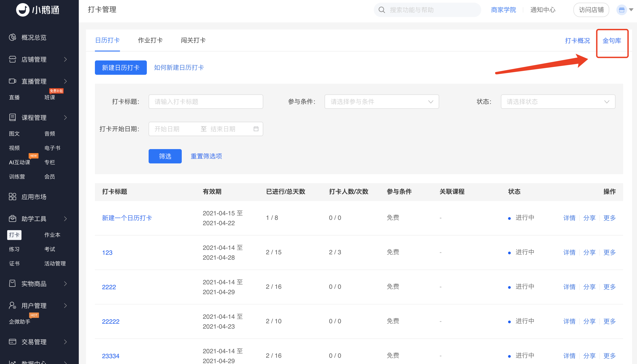Select 直播 in sidebar
This screenshot has height=364, width=637.
[x=14, y=97]
